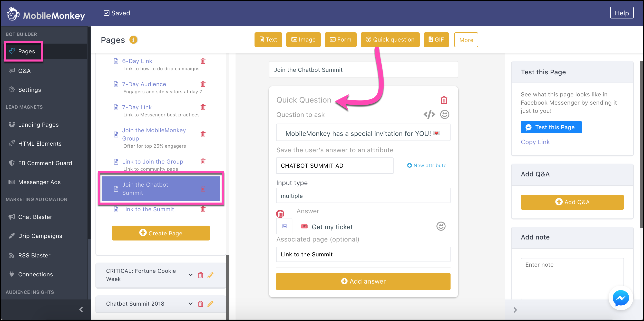The height and width of the screenshot is (321, 644).
Task: Click image upload icon beside the answer
Action: pos(284,226)
